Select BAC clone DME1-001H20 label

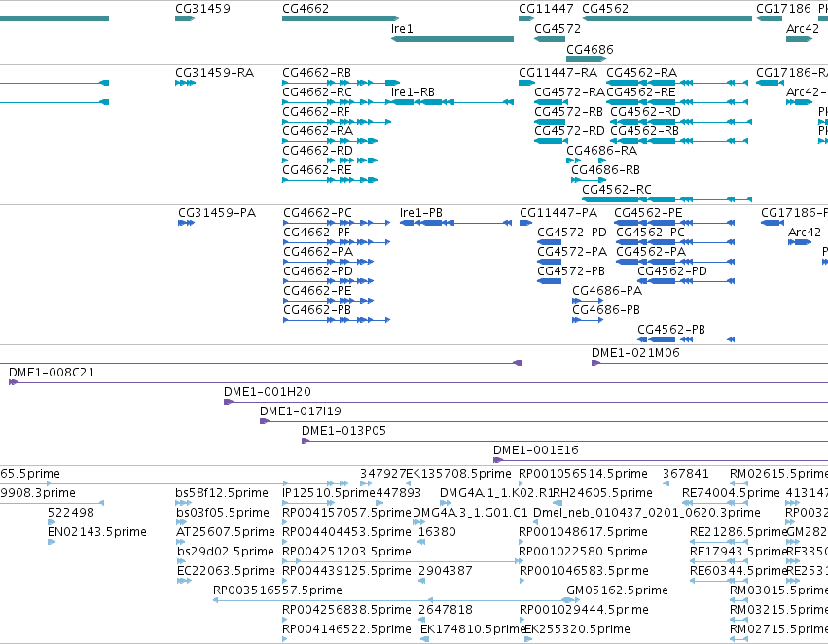tap(268, 392)
